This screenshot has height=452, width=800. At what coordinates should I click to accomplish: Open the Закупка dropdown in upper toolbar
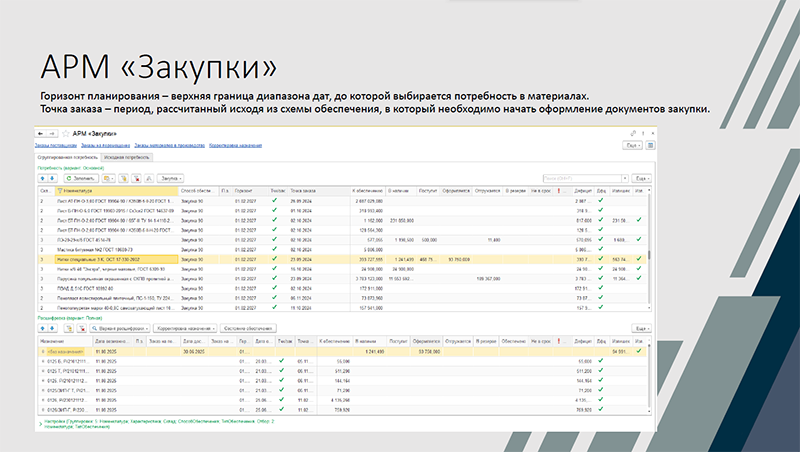click(x=169, y=178)
